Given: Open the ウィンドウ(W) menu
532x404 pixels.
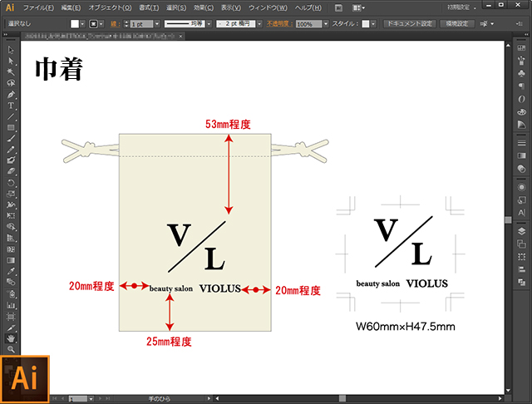Looking at the screenshot, I should pyautogui.click(x=268, y=7).
